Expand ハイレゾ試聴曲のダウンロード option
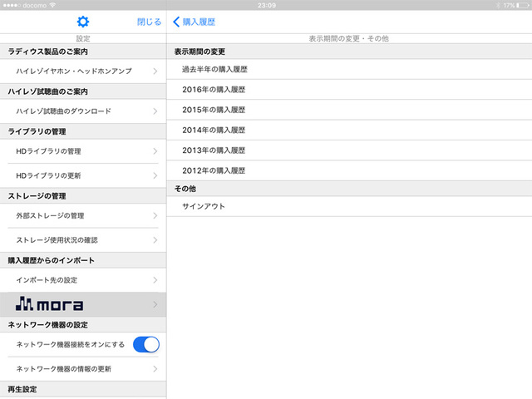The width and height of the screenshot is (532, 399). (83, 111)
